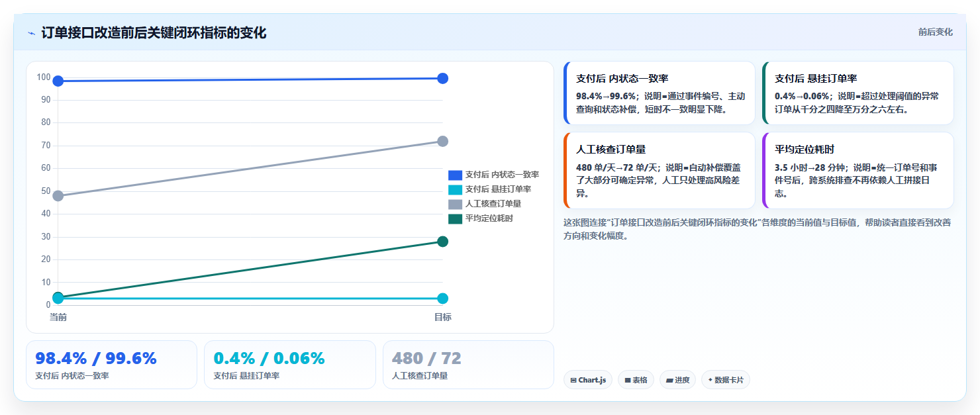The height and width of the screenshot is (415, 980).
Task: Click the lightning icon beside the page title
Action: (x=31, y=33)
